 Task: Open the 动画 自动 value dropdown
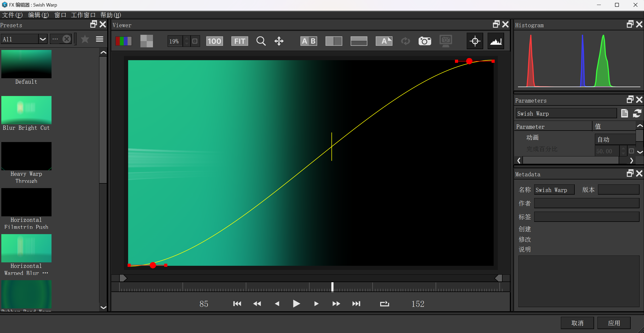click(x=615, y=139)
